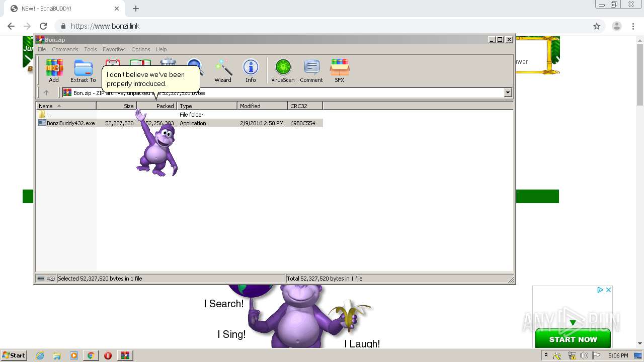Open archive Info

coord(251,70)
